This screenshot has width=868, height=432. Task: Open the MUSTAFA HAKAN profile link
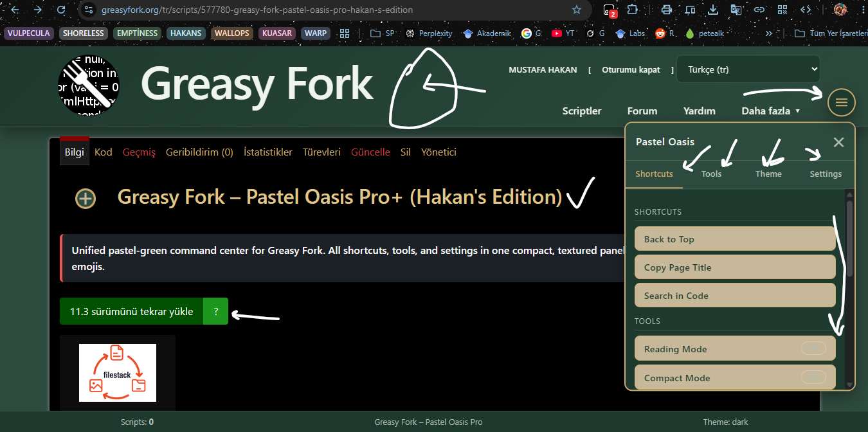click(543, 69)
